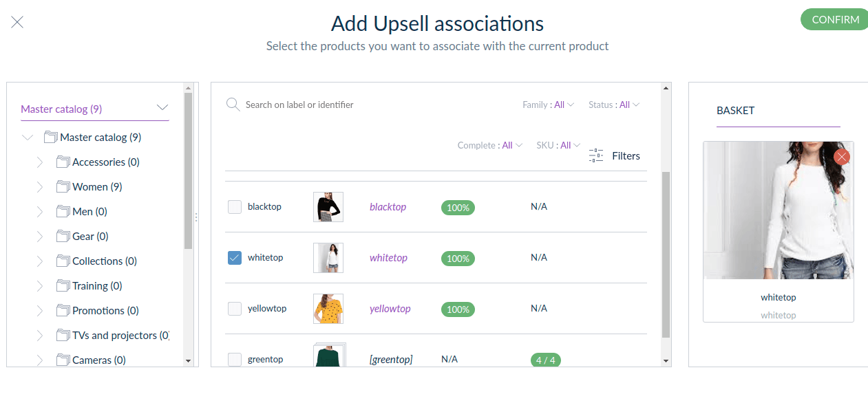Open the Family filter dropdown
The image size is (868, 414).
point(548,105)
